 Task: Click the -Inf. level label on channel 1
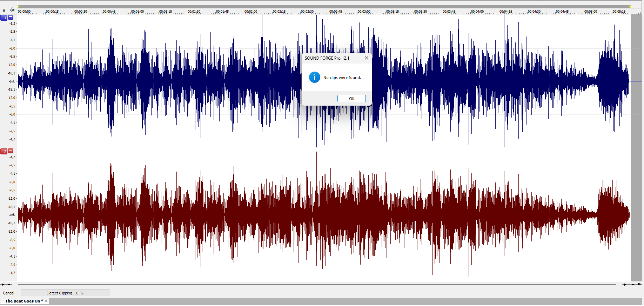(x=12, y=81)
